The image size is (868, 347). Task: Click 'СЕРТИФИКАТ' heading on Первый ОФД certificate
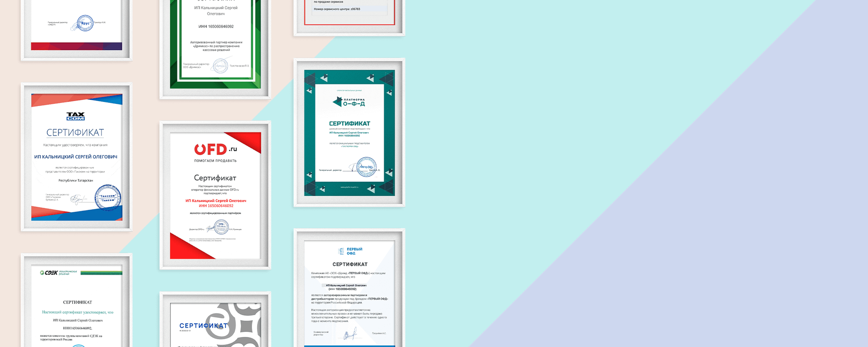pos(350,264)
